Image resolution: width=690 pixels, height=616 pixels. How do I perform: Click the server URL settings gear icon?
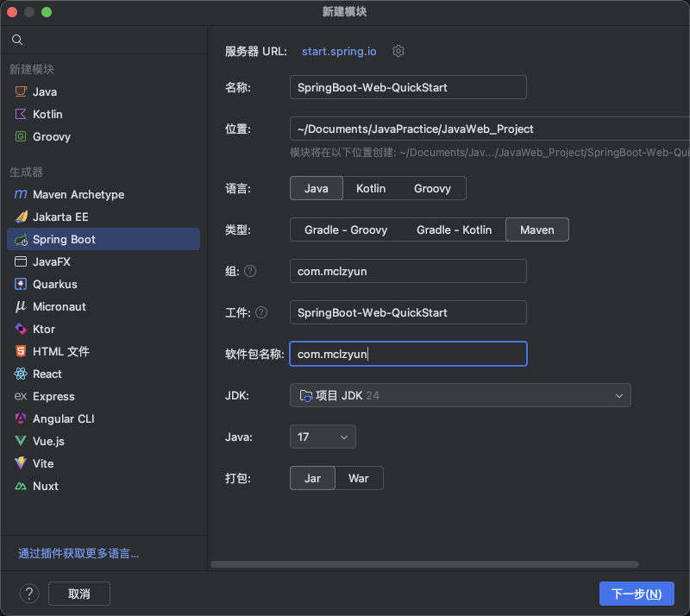click(x=398, y=51)
